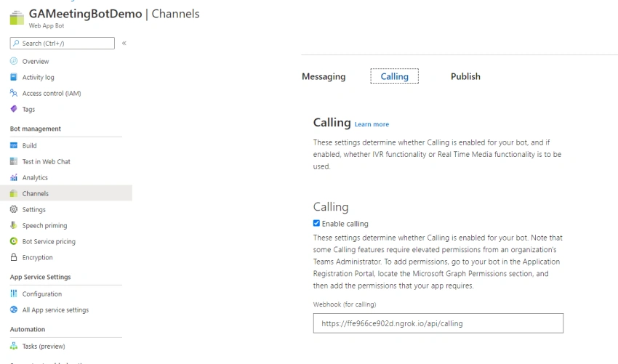Click the Channels cube icon in sidebar
This screenshot has height=364, width=618.
14,193
